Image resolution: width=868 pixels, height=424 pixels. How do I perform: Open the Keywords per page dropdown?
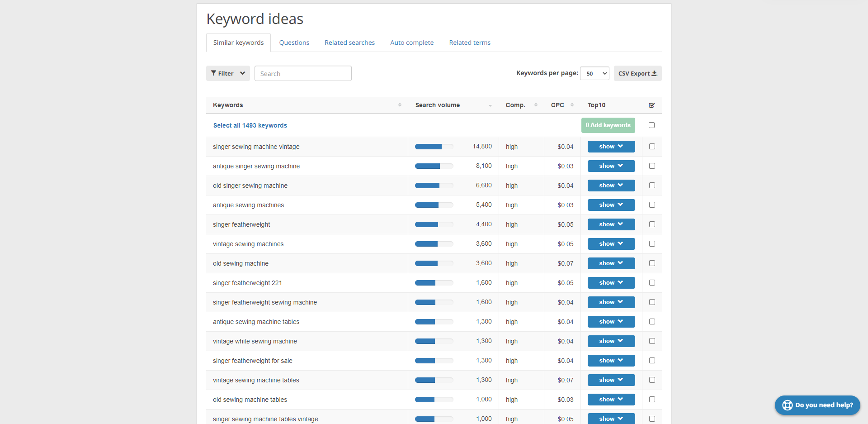594,73
